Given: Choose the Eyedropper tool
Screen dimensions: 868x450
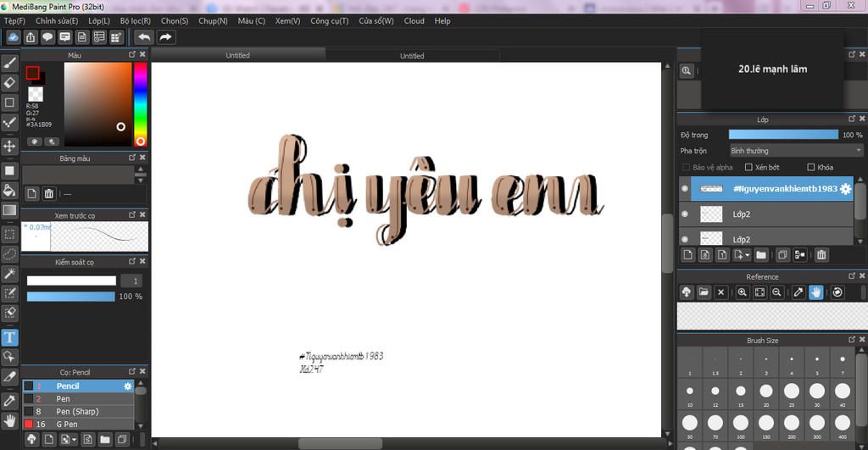Looking at the screenshot, I should (9, 400).
